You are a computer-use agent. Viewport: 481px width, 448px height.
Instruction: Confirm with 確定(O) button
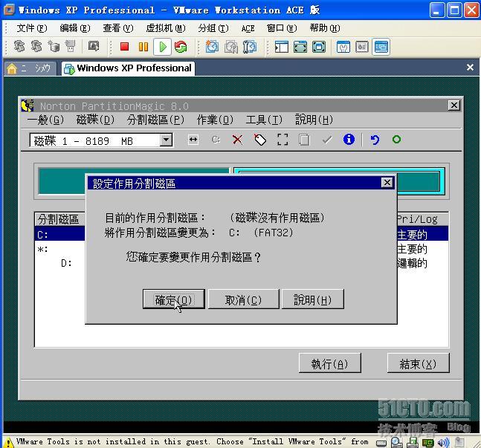click(x=174, y=299)
